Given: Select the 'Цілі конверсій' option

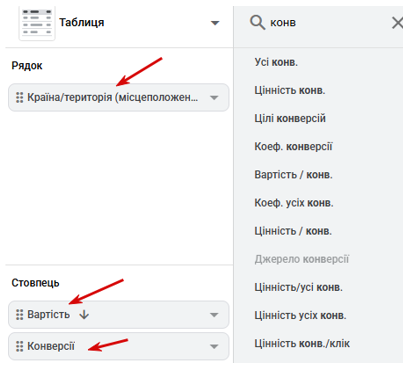Looking at the screenshot, I should coord(290,118).
